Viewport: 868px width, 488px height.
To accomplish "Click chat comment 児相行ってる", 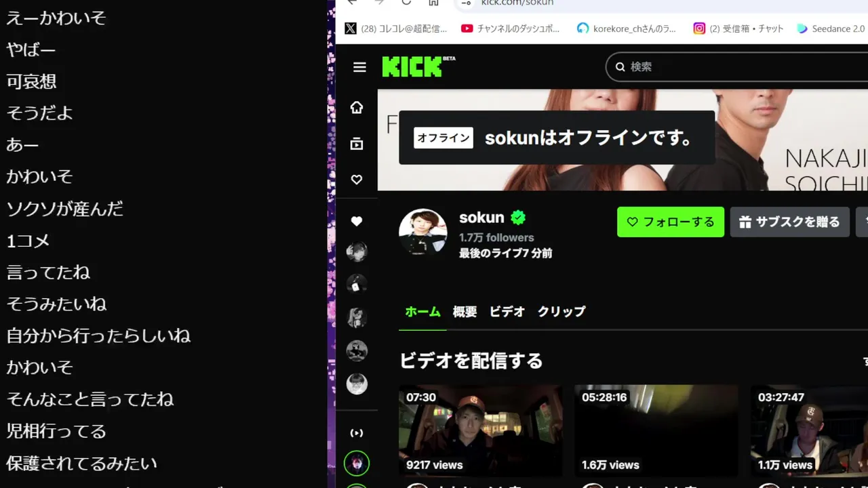I will [56, 431].
